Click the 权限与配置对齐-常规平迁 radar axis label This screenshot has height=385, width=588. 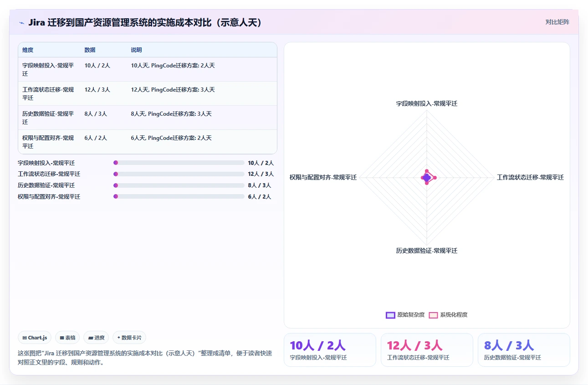[x=323, y=177]
